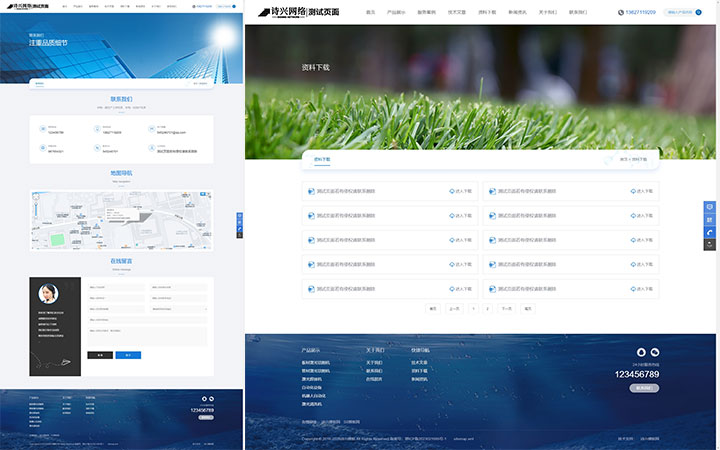
Task: Click the QQ icon in right page footer
Action: coord(641,352)
